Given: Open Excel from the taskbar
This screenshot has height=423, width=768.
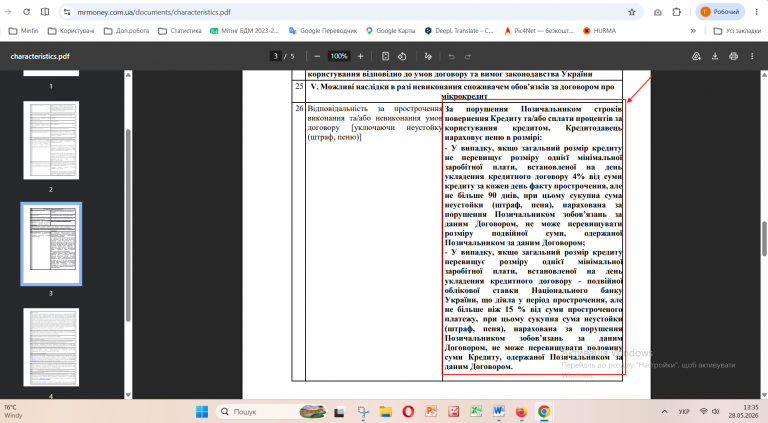Looking at the screenshot, I should [476, 412].
